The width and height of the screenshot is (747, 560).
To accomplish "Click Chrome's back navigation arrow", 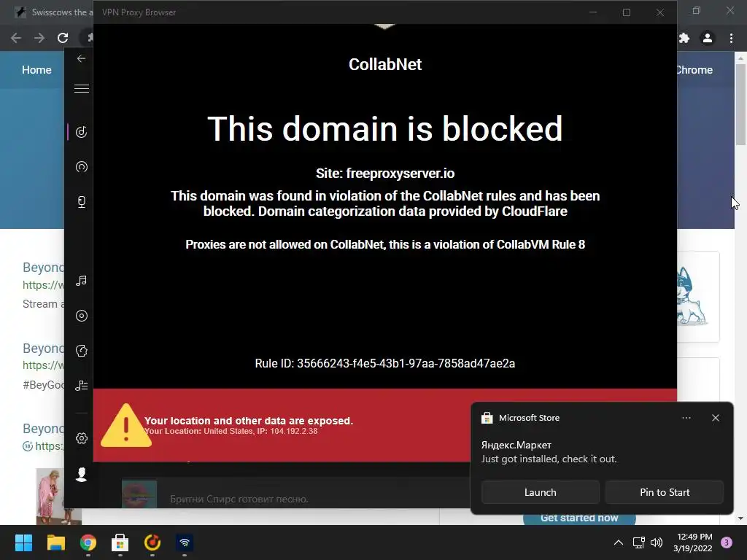I will (x=16, y=38).
